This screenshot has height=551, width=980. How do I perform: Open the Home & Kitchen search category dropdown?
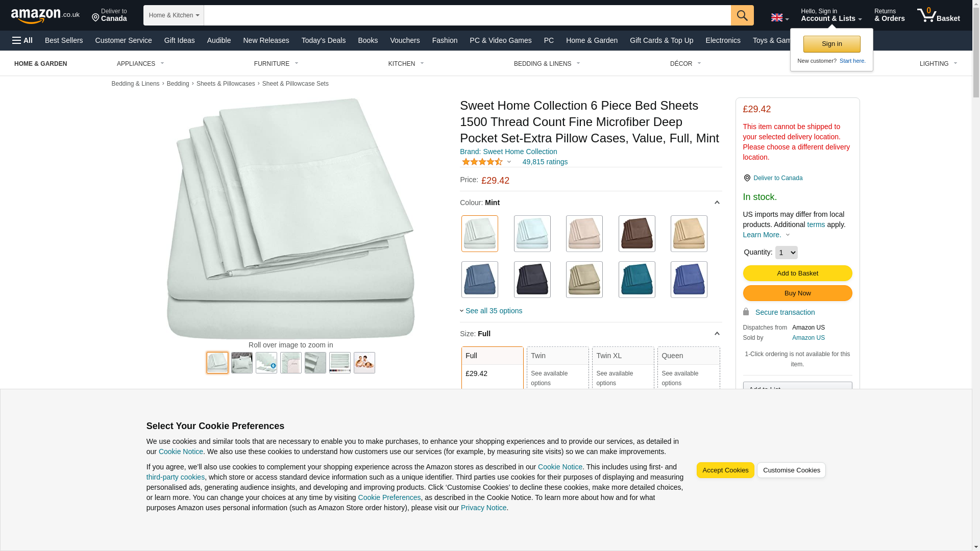(x=174, y=15)
